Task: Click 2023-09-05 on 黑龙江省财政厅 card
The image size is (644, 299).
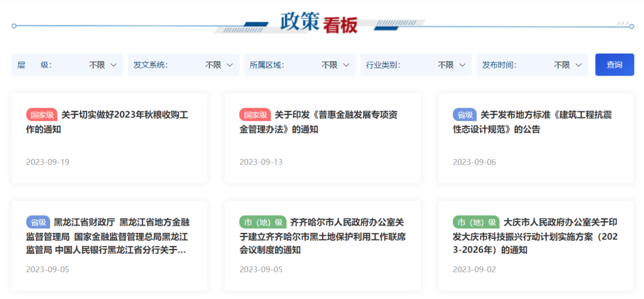Action: [48, 269]
